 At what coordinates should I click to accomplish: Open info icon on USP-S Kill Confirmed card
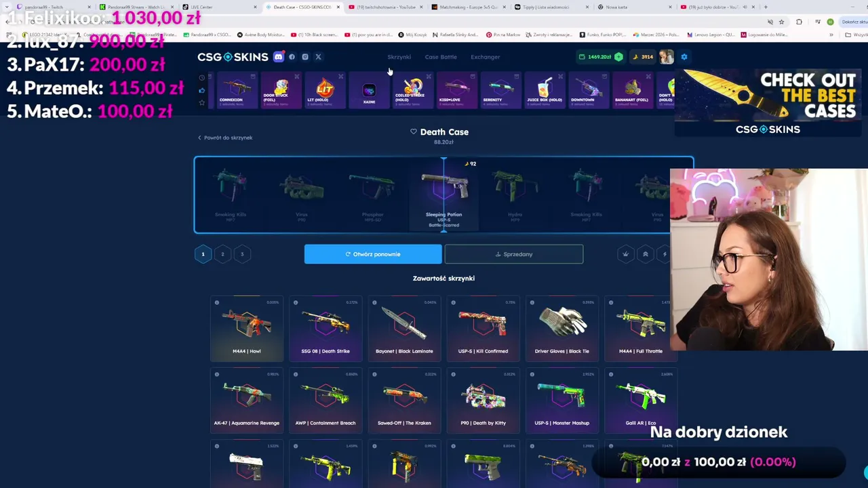tap(453, 302)
